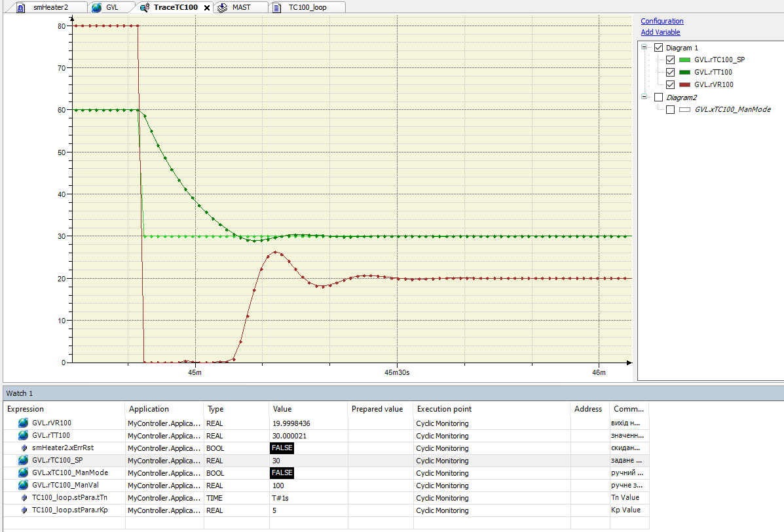The width and height of the screenshot is (784, 532).
Task: Open the TC100_loop tab
Action: point(307,7)
